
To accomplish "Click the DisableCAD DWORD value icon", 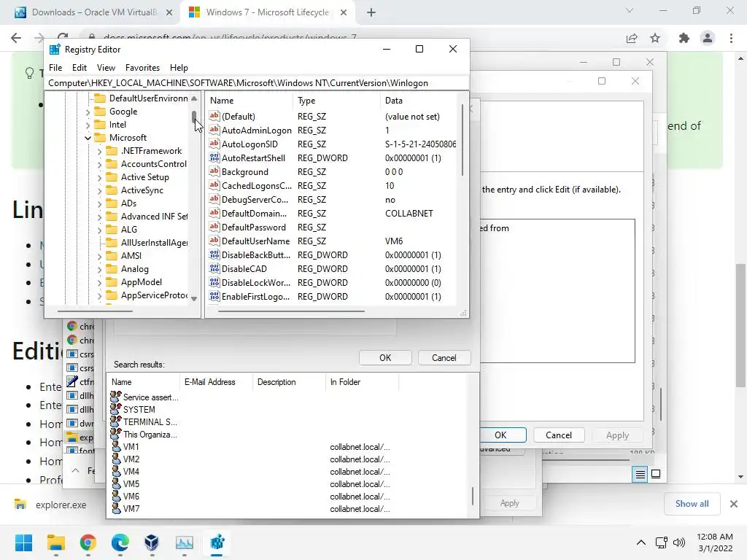I will 214,268.
